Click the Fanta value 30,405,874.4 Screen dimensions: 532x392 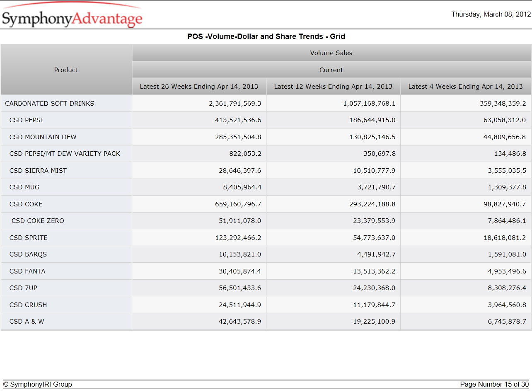240,271
